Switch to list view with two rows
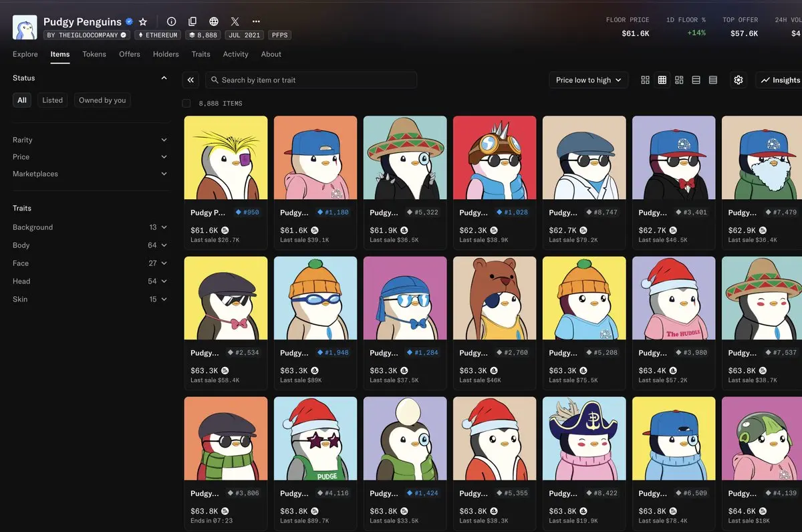Viewport: 802px width, 532px height. pos(696,80)
